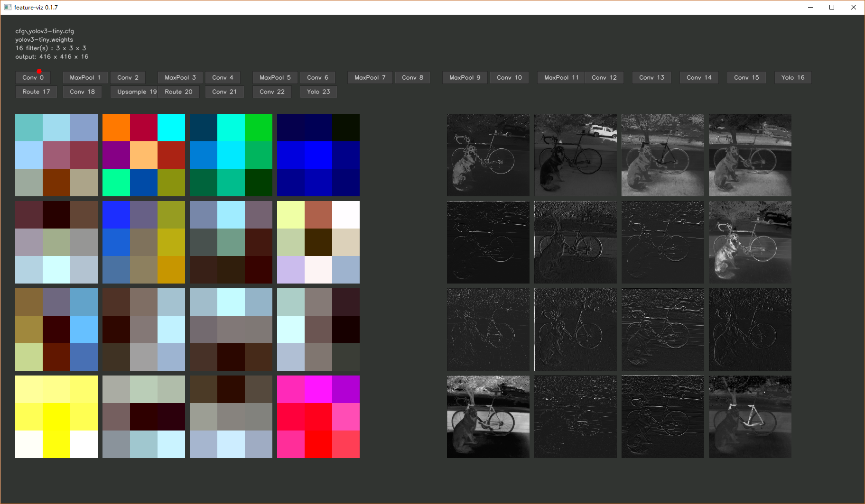Select the Route 17 layer

point(36,92)
